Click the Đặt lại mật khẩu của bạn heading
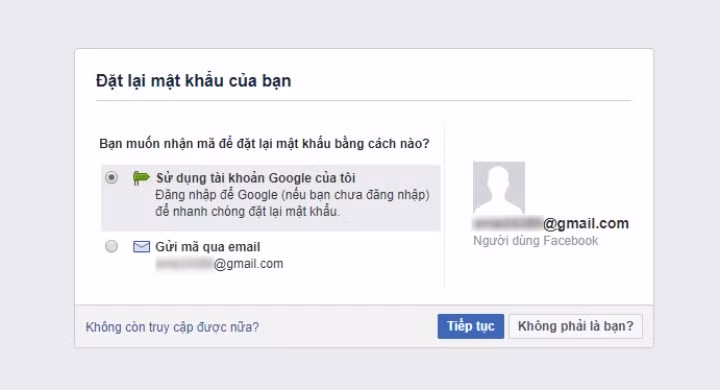This screenshot has width=720, height=390. (193, 81)
